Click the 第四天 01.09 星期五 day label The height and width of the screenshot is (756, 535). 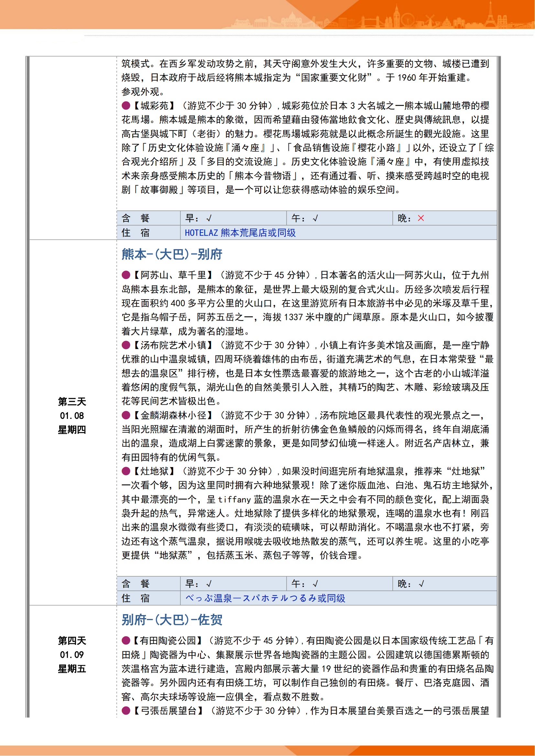tap(72, 655)
